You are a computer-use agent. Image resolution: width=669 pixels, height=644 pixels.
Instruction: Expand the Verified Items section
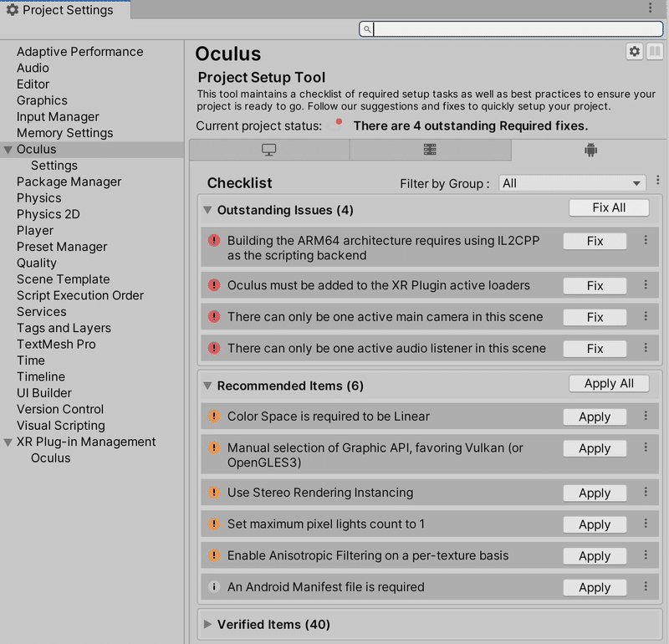(x=207, y=625)
